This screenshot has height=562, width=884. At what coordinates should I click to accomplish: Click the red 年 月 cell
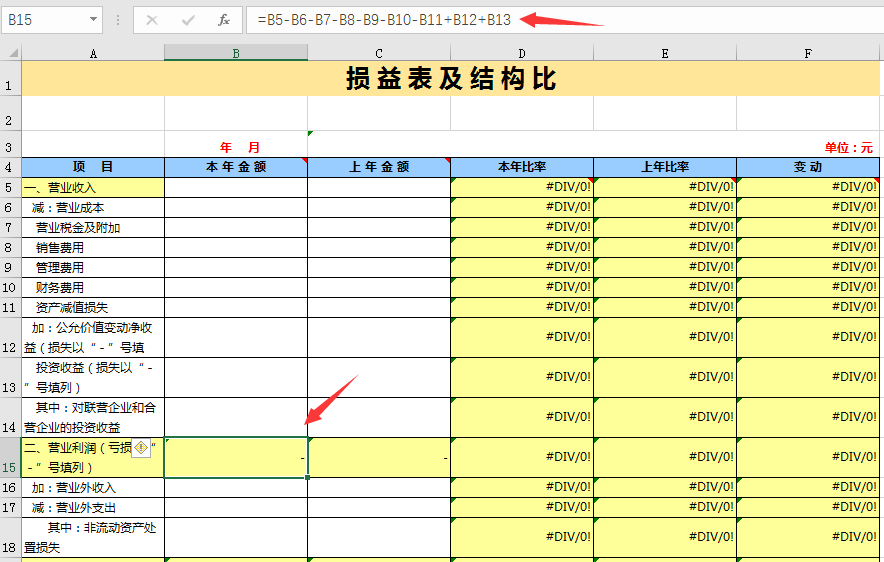[x=236, y=145]
